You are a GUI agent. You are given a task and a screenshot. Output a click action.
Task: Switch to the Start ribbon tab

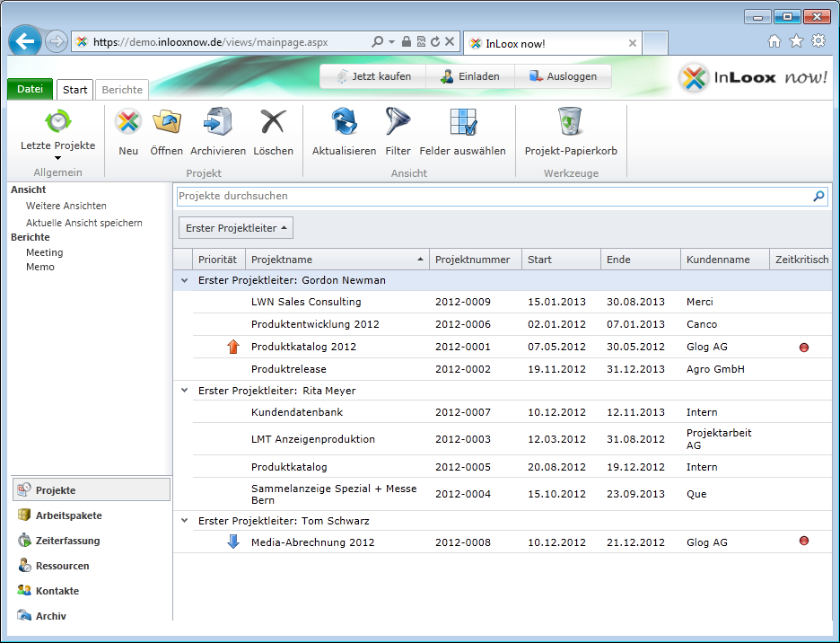point(75,90)
